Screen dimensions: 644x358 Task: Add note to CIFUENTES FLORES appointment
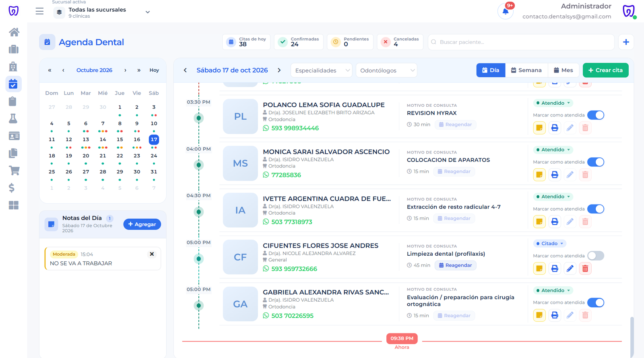point(539,269)
